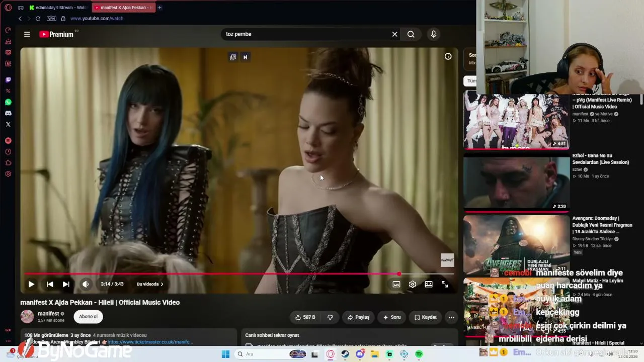Image resolution: width=644 pixels, height=362 pixels.
Task: Open more actions three-dot menu
Action: pyautogui.click(x=451, y=317)
